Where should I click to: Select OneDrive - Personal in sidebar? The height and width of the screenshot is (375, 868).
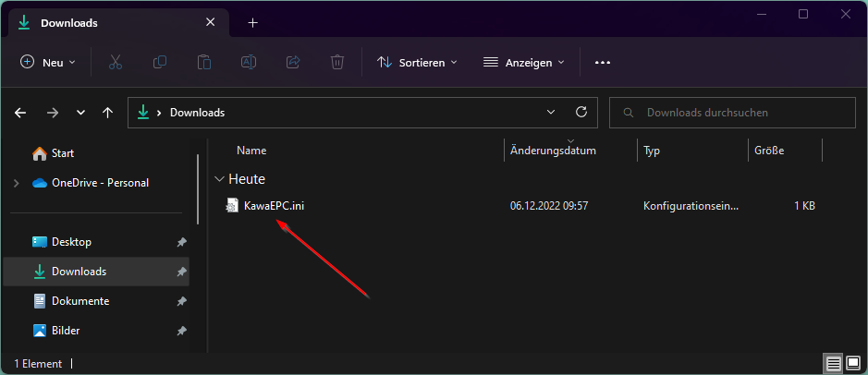point(100,183)
